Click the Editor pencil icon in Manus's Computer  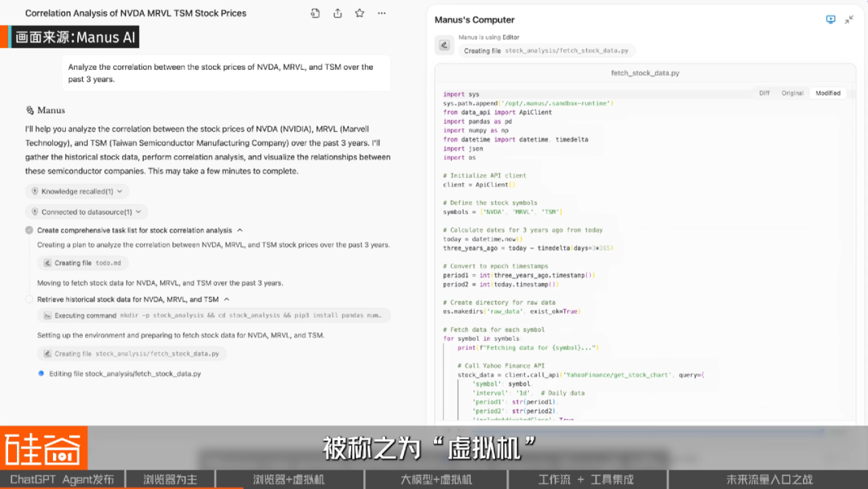tap(444, 45)
